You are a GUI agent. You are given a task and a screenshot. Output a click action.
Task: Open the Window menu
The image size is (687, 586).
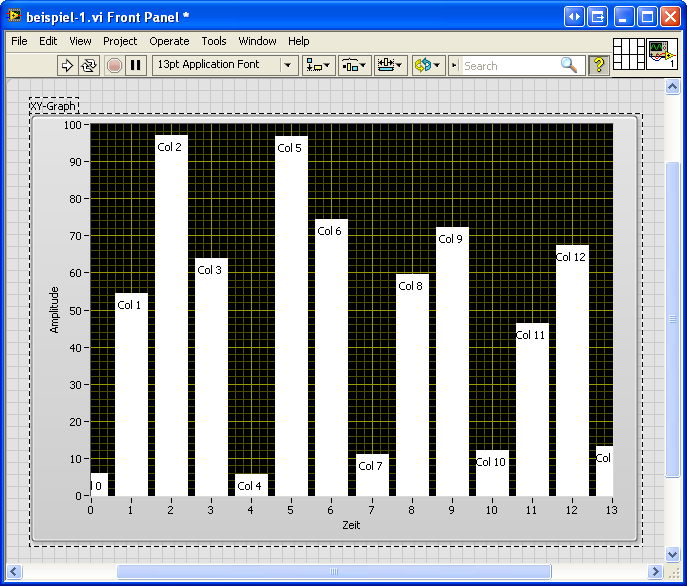click(257, 41)
